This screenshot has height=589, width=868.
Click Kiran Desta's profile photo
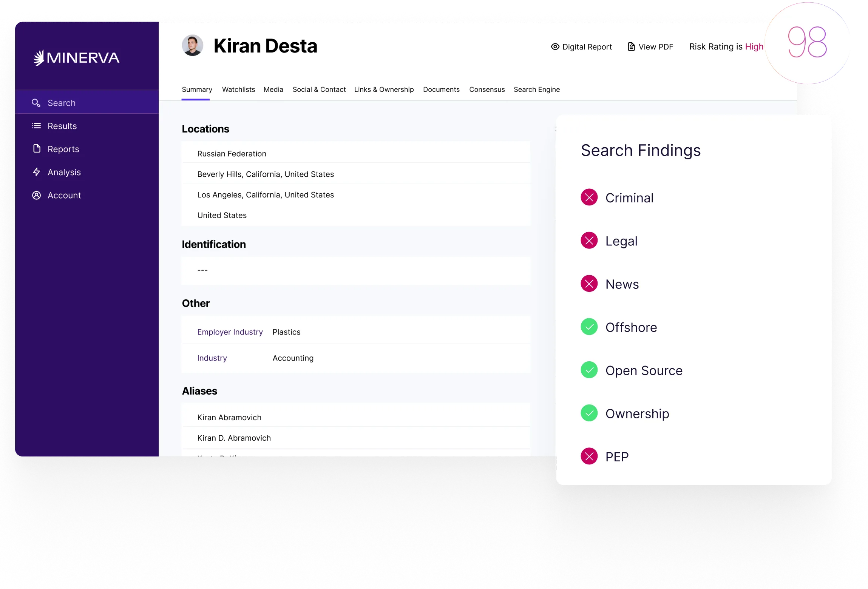pyautogui.click(x=193, y=46)
